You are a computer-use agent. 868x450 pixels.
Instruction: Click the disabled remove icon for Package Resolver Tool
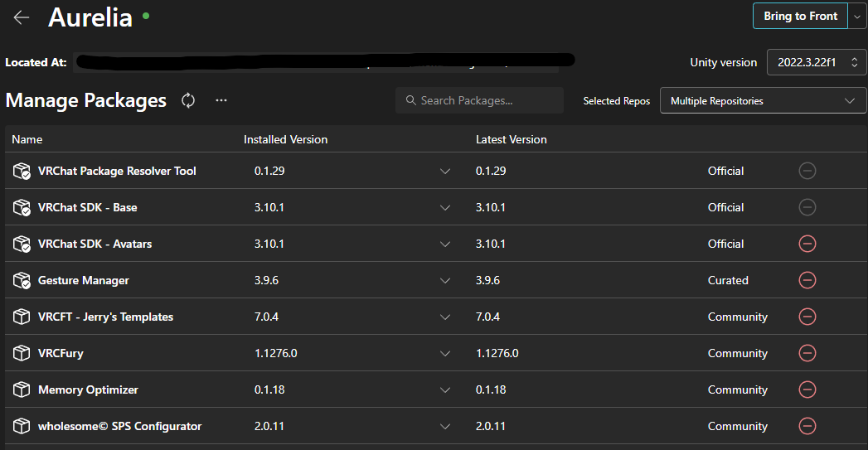[807, 171]
